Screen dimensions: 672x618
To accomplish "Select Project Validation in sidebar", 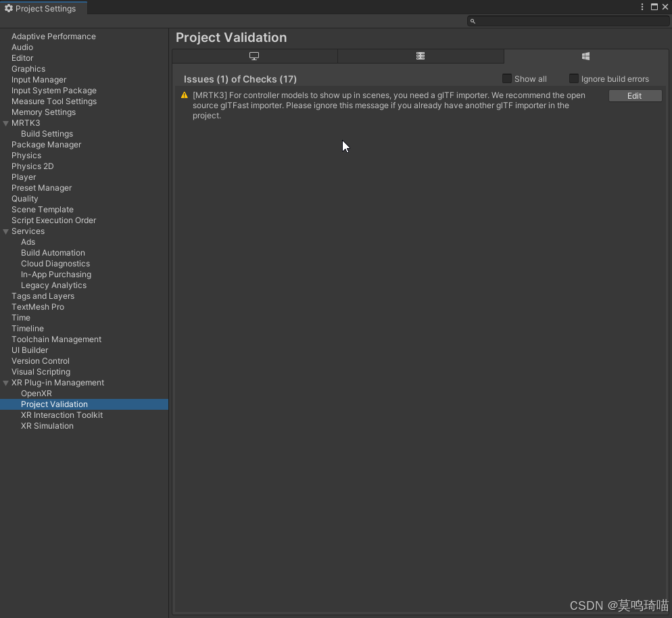I will coord(84,404).
